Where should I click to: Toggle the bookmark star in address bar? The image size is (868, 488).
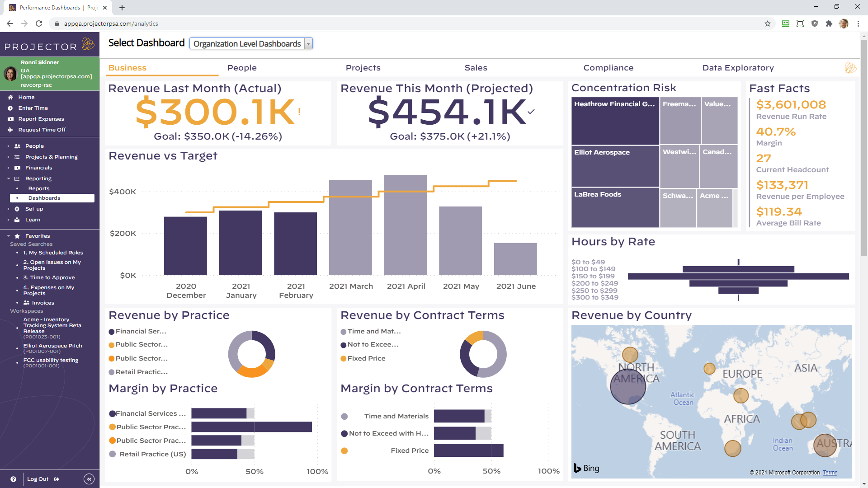(x=768, y=23)
